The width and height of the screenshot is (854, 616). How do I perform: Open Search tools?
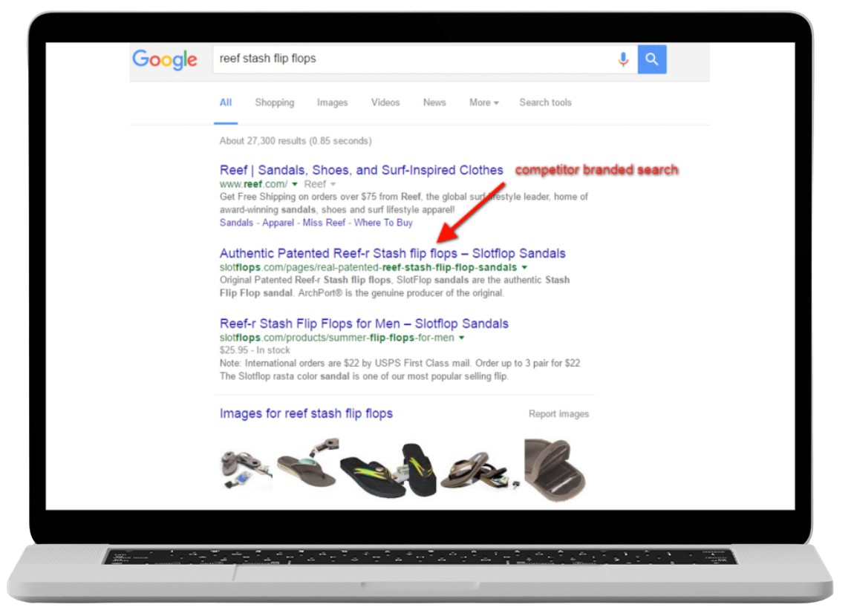point(545,102)
